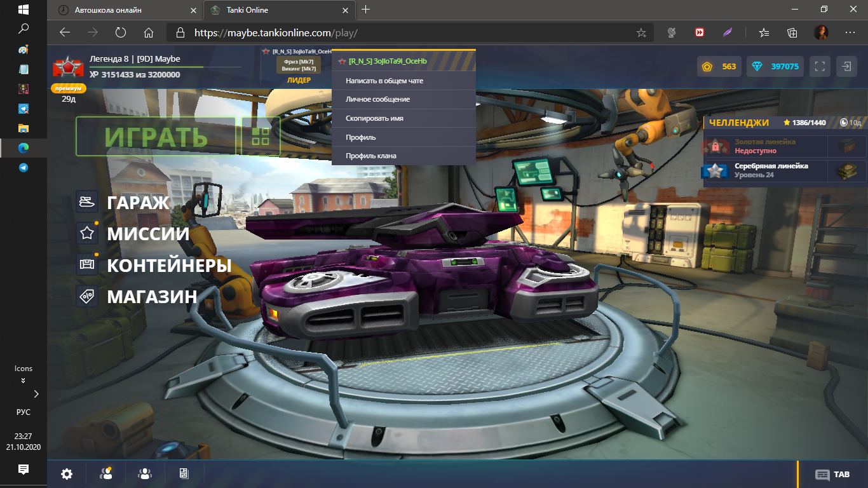Screen dimensions: 868x488
Task: Switch to the Tanki Online browser tab
Action: (279, 10)
